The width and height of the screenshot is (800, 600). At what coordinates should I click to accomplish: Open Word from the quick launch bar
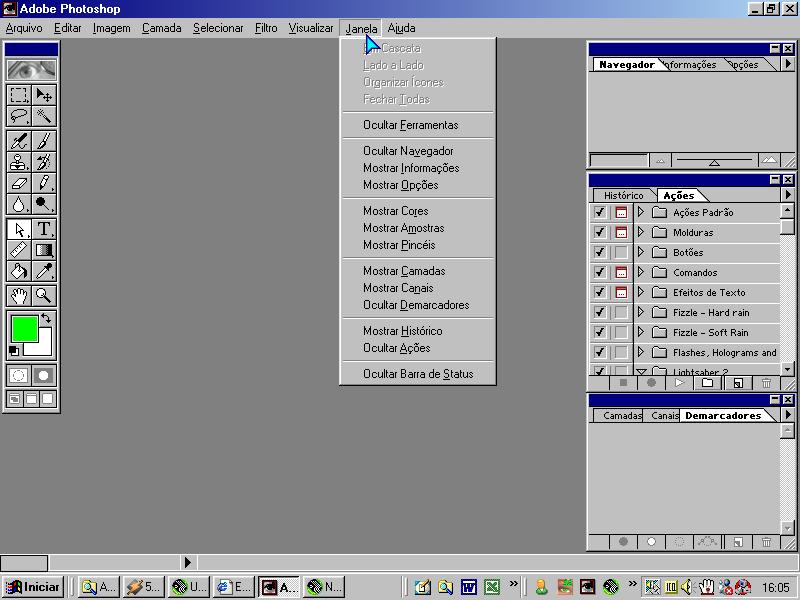click(468, 587)
